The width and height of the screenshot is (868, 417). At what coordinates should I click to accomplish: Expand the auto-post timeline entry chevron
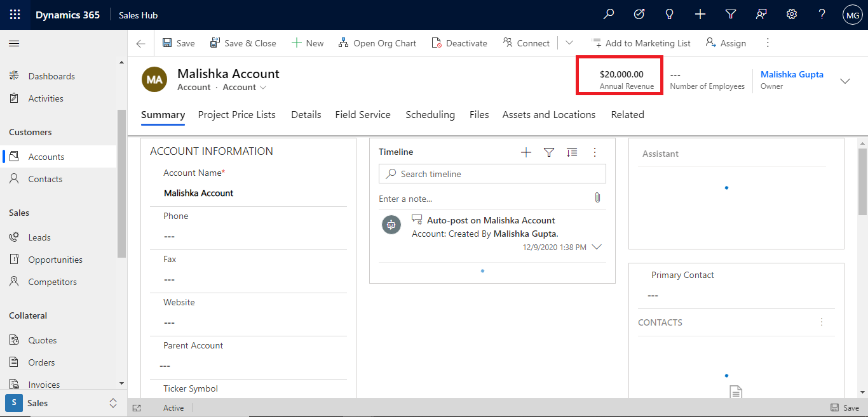pos(596,247)
